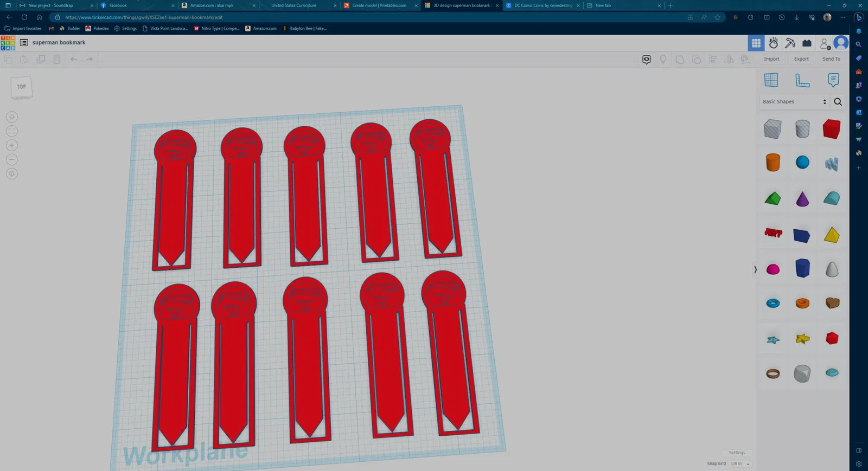The image size is (868, 471).
Task: Switch to the Create model Printables.com tab
Action: [x=380, y=5]
